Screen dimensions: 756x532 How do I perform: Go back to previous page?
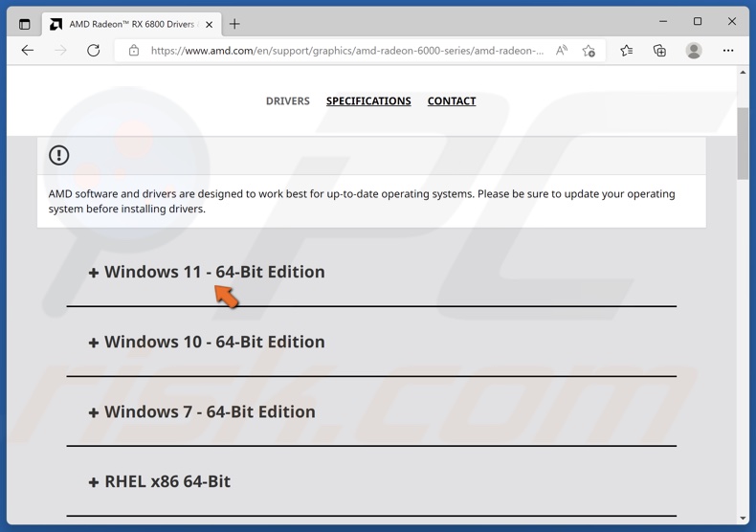[x=28, y=50]
